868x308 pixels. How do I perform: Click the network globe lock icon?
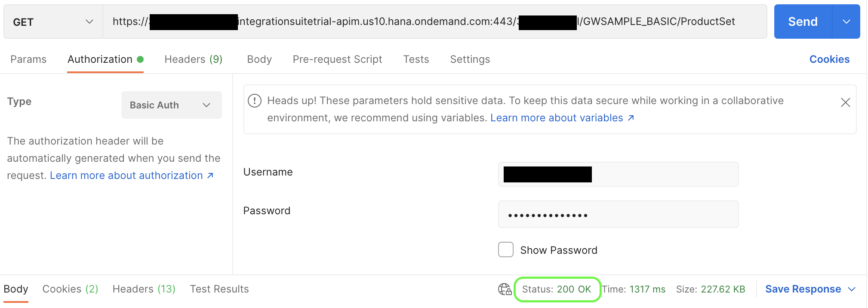coord(505,290)
